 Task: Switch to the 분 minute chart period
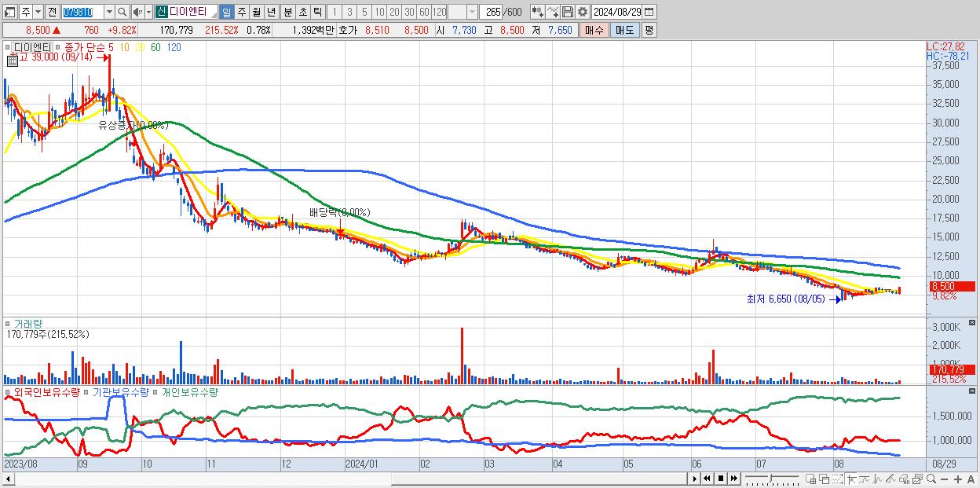point(287,12)
